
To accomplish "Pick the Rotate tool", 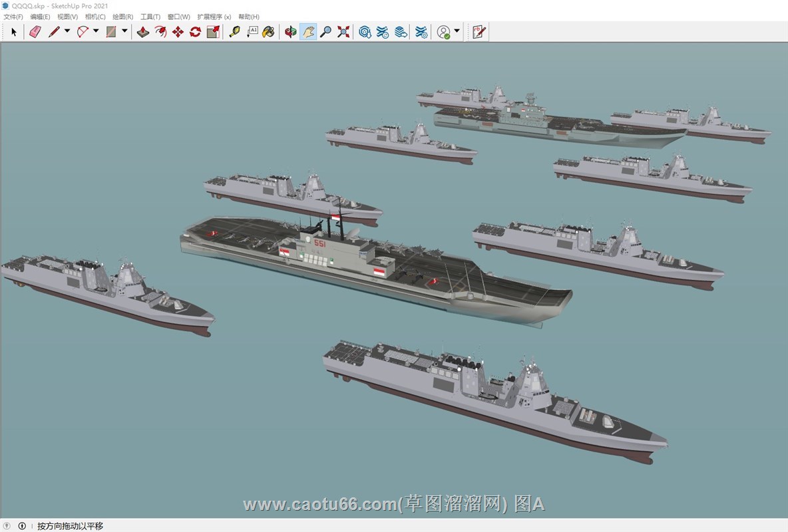I will pos(195,32).
